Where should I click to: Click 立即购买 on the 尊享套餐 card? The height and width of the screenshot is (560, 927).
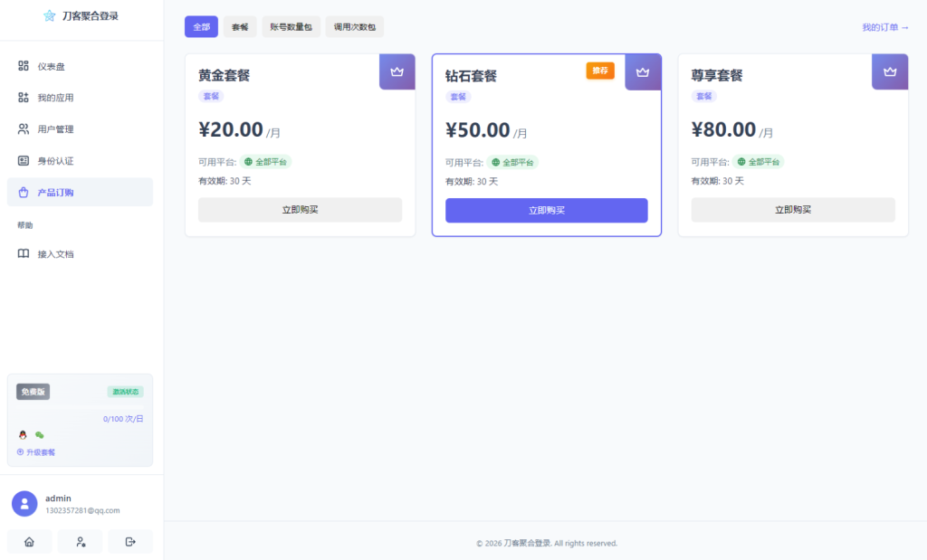click(793, 210)
